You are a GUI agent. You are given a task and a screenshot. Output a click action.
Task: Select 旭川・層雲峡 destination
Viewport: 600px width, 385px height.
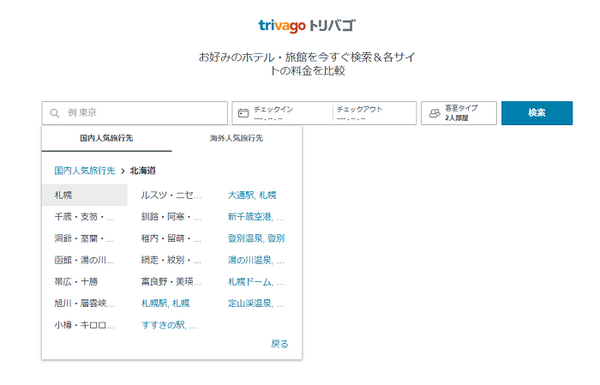(85, 304)
